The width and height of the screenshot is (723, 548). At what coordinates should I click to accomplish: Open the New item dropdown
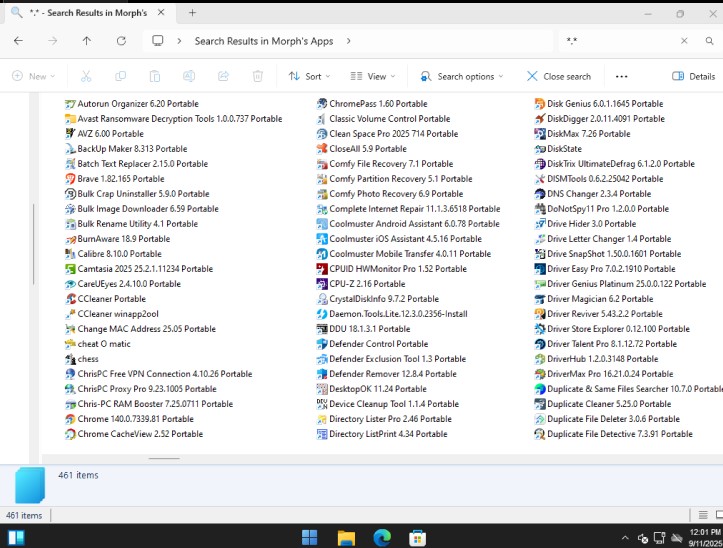point(33,76)
